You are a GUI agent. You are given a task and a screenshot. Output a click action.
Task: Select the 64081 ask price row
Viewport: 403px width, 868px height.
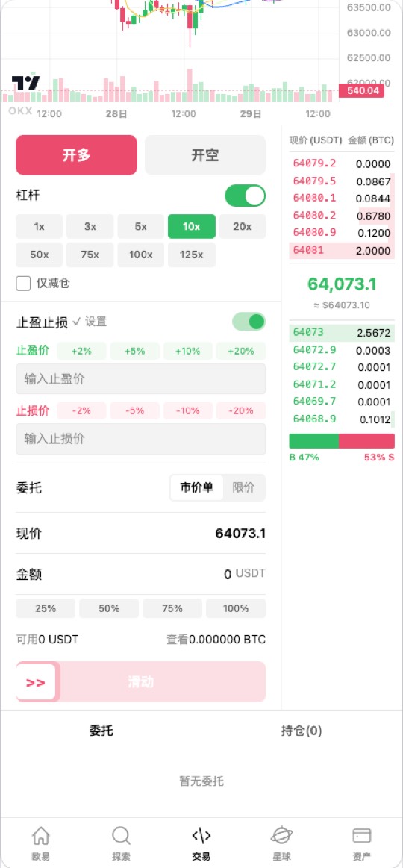click(x=342, y=250)
